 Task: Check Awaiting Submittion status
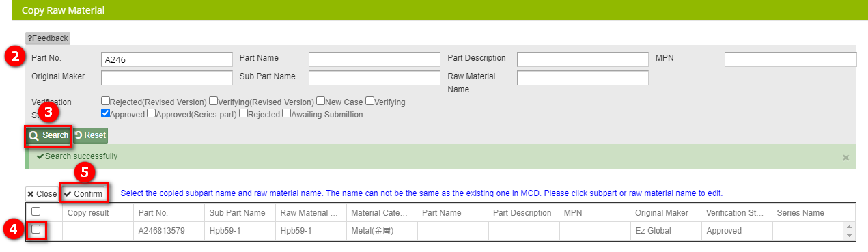click(286, 113)
